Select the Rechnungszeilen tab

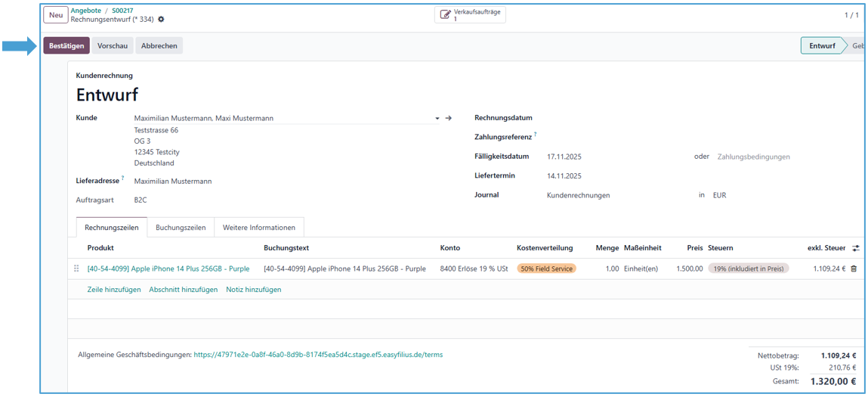tap(110, 228)
